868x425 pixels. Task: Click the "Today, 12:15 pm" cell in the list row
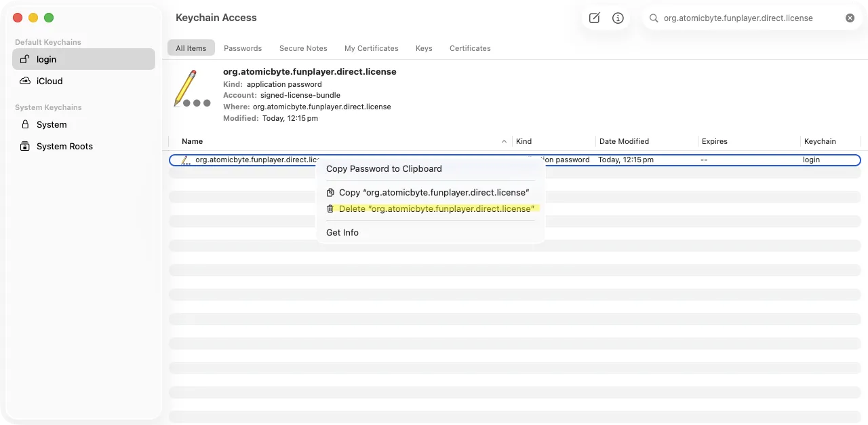click(626, 160)
